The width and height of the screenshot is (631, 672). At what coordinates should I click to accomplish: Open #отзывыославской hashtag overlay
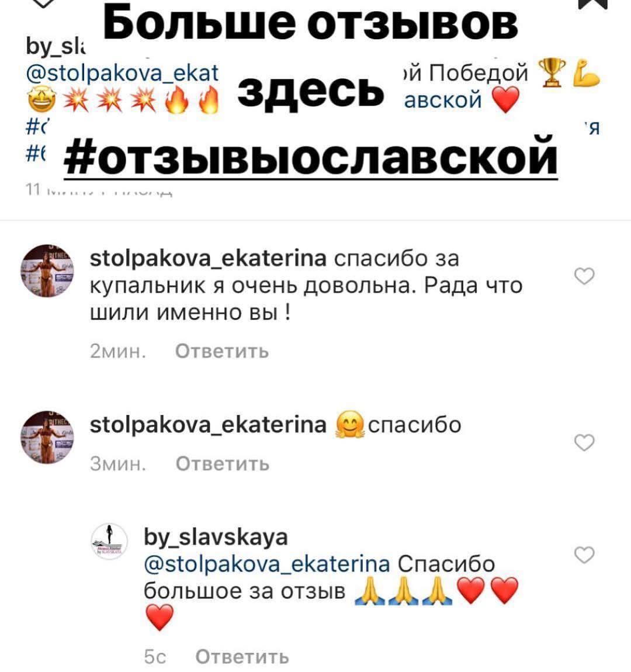(x=311, y=157)
